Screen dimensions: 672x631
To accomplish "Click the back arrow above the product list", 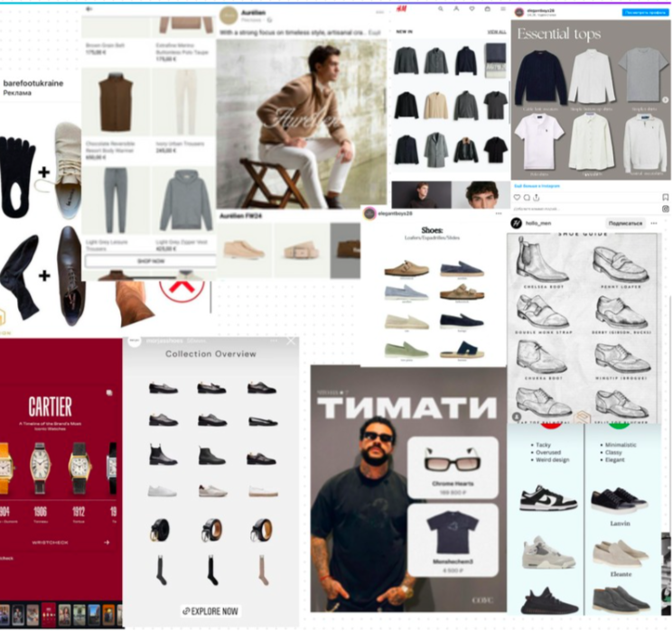I will (89, 8).
